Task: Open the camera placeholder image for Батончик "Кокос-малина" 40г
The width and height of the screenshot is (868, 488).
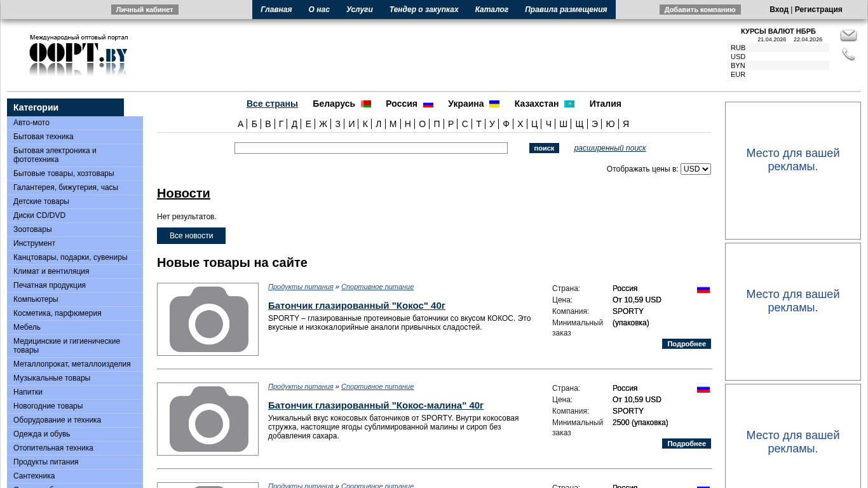Action: 208,419
